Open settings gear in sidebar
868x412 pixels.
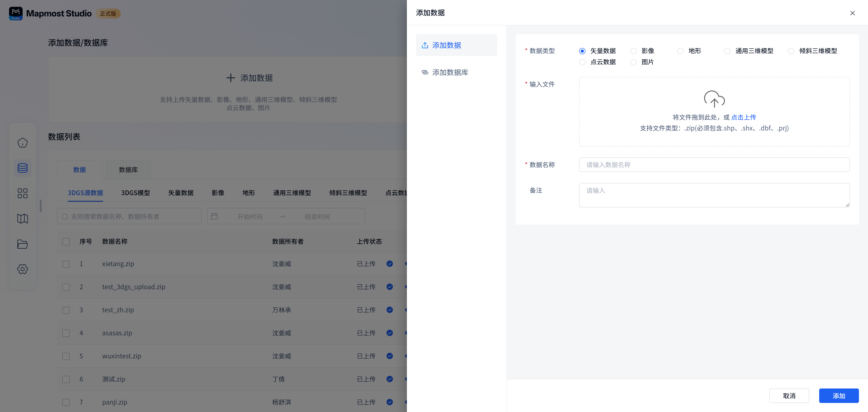pyautogui.click(x=23, y=269)
